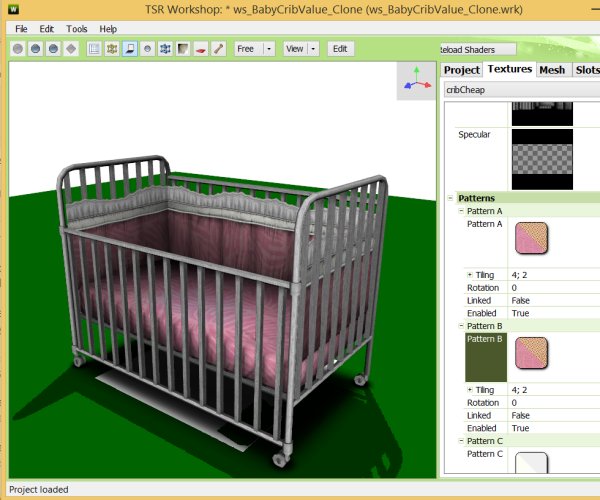Open the Tools menu
The width and height of the screenshot is (600, 500).
point(77,29)
